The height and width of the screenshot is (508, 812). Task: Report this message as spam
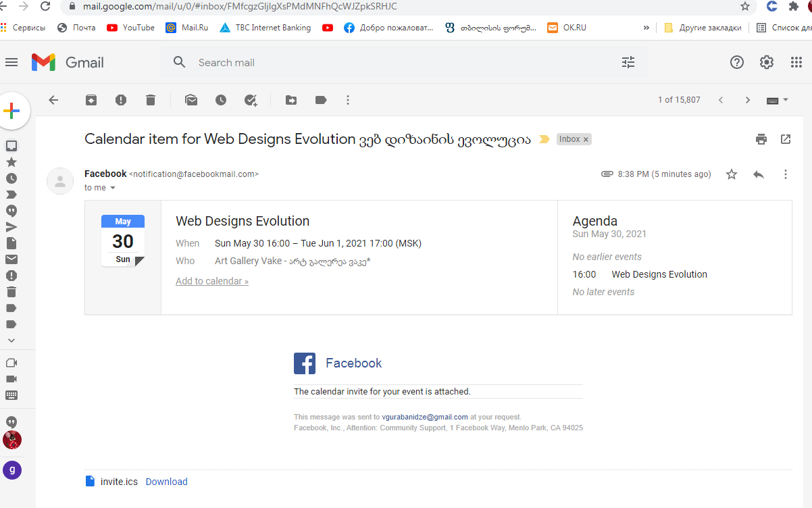(121, 100)
